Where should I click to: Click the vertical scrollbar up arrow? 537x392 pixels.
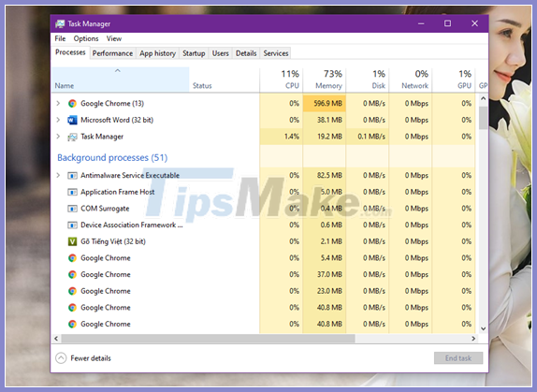pyautogui.click(x=484, y=98)
